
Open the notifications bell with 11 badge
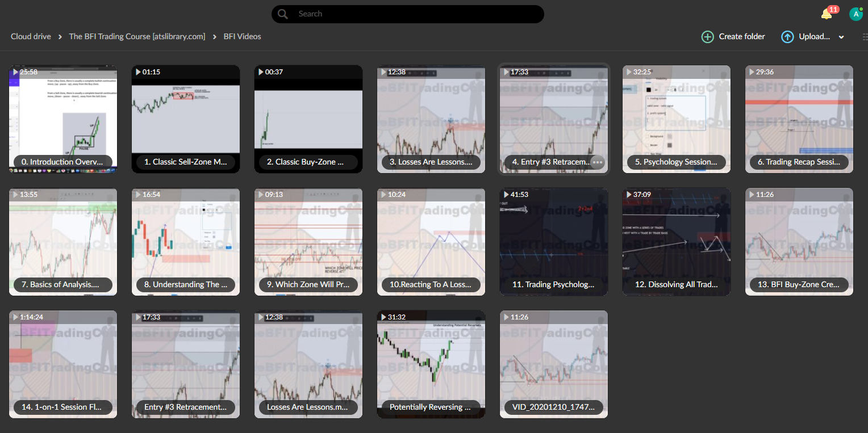click(x=827, y=14)
